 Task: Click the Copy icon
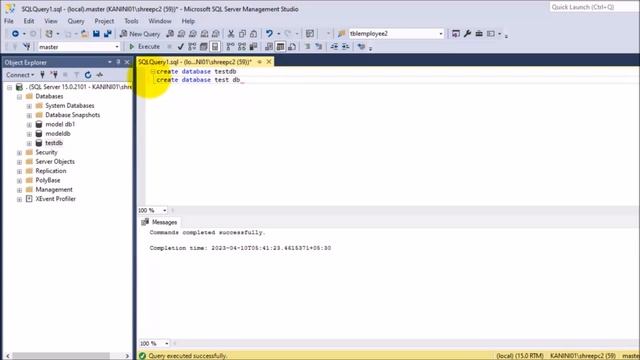click(x=242, y=34)
